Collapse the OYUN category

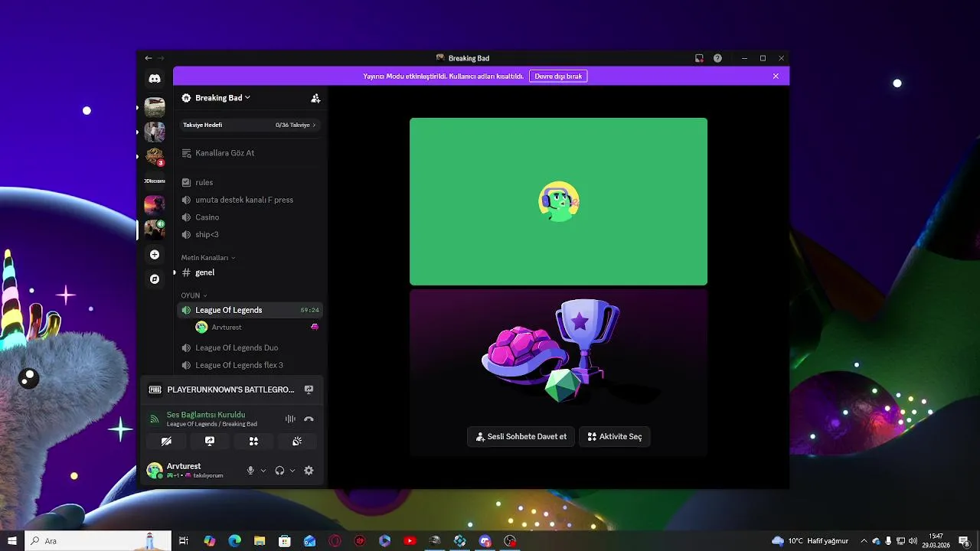194,295
